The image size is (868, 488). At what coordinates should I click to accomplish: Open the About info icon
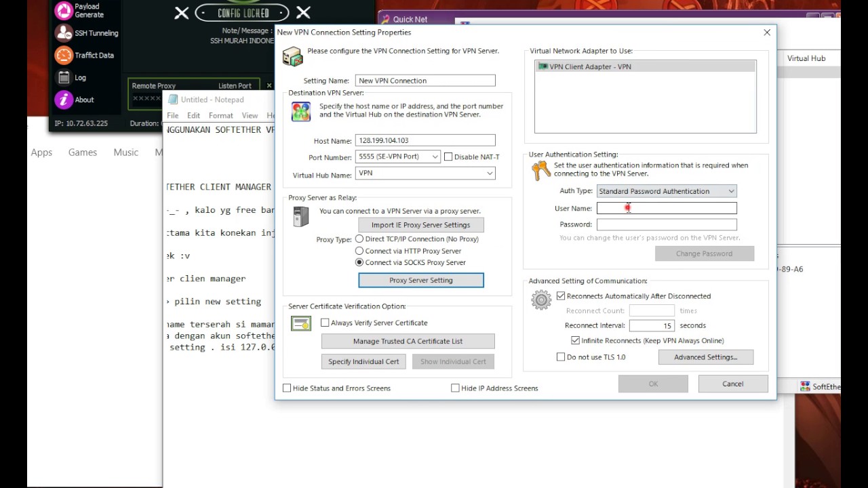64,100
